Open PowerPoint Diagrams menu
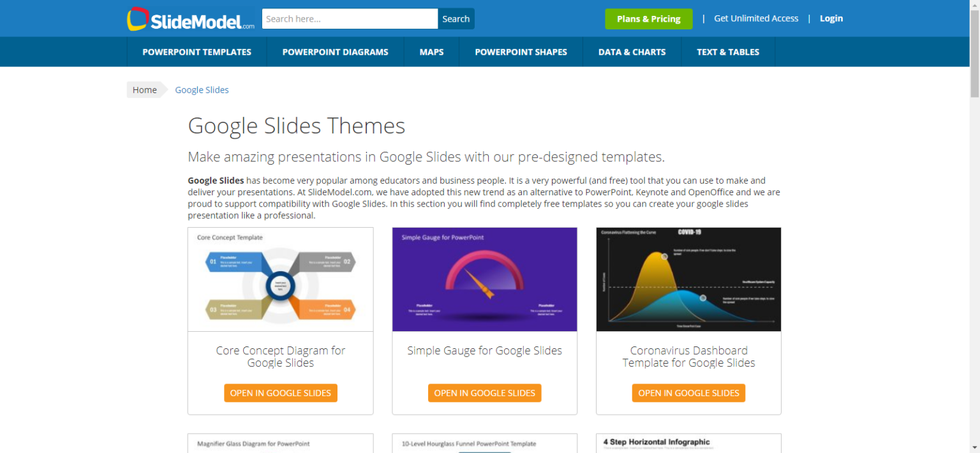 (335, 52)
